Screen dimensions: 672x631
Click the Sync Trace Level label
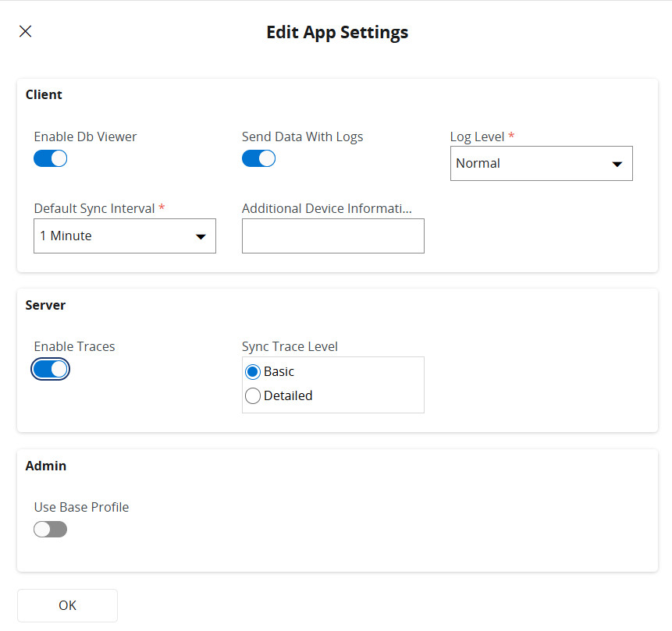point(290,347)
